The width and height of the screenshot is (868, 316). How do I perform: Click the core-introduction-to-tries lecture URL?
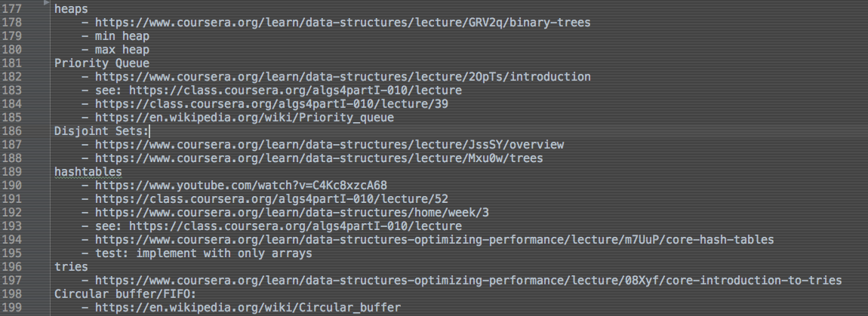(468, 281)
